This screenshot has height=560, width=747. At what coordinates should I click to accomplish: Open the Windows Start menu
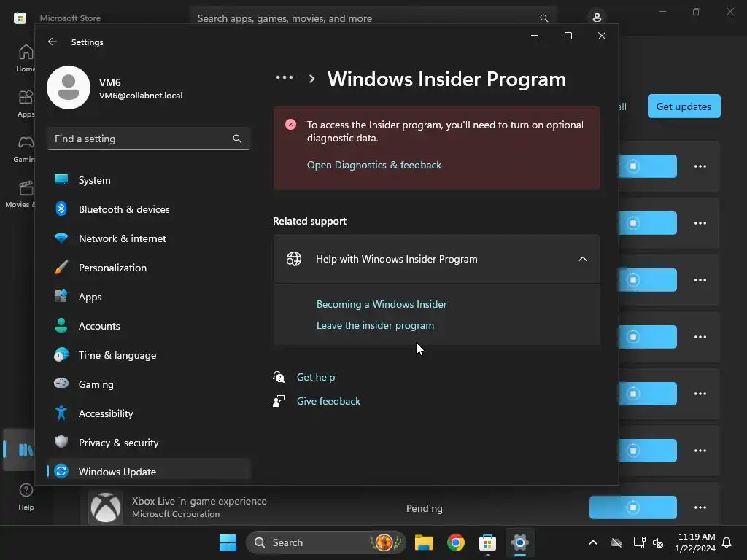(228, 542)
